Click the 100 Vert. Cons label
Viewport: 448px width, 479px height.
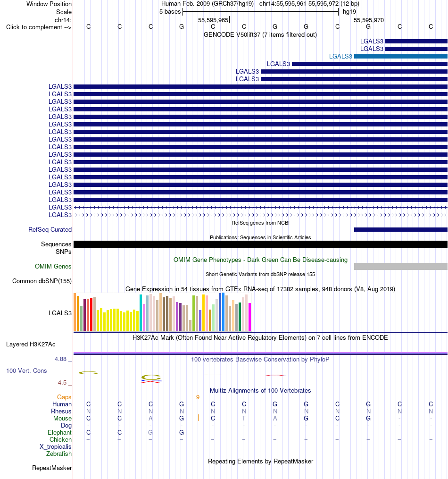coord(26,371)
